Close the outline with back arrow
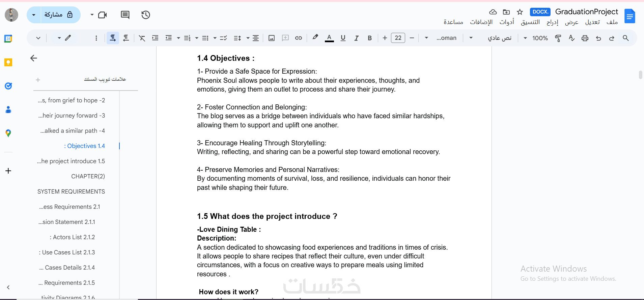This screenshot has width=644, height=300. click(x=34, y=58)
